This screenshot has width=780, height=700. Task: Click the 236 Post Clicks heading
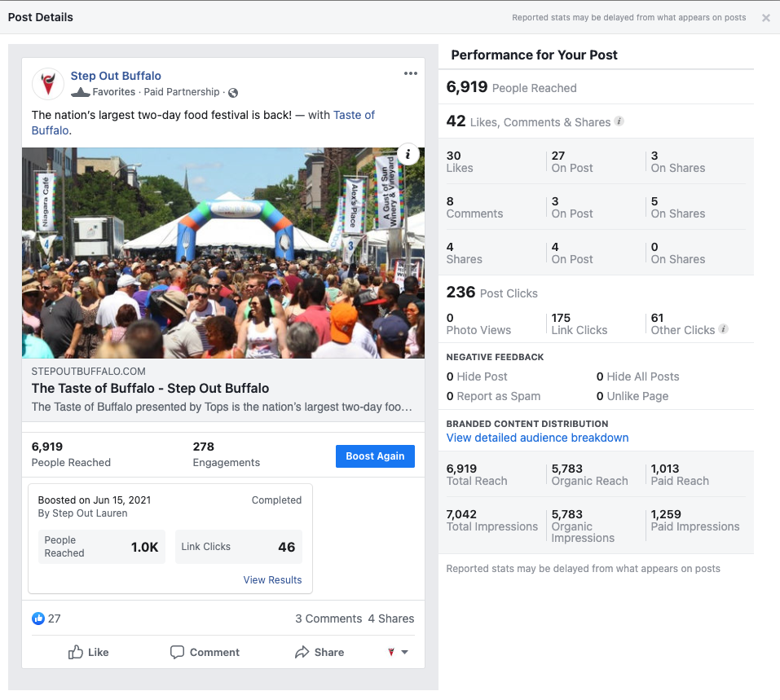click(492, 293)
